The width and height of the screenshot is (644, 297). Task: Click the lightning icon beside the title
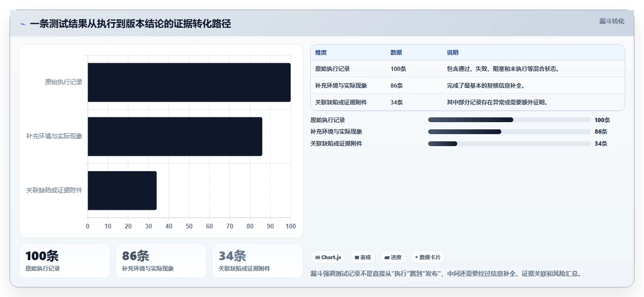click(x=23, y=24)
